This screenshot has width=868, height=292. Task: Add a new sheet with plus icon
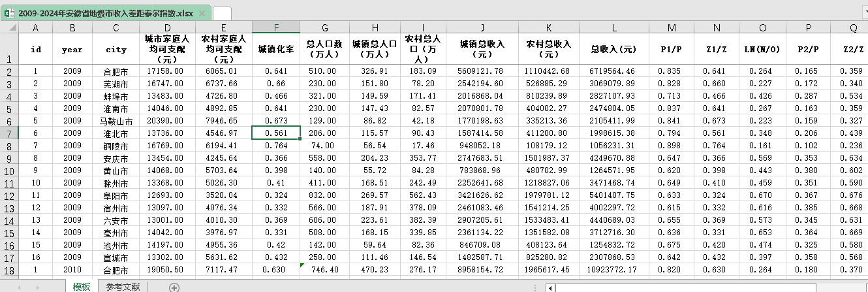point(174,287)
